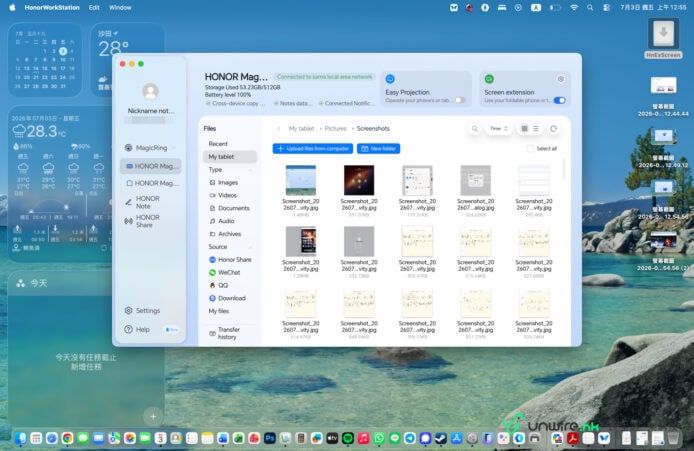Switch to grid view
Image resolution: width=694 pixels, height=451 pixels.
pyautogui.click(x=524, y=129)
